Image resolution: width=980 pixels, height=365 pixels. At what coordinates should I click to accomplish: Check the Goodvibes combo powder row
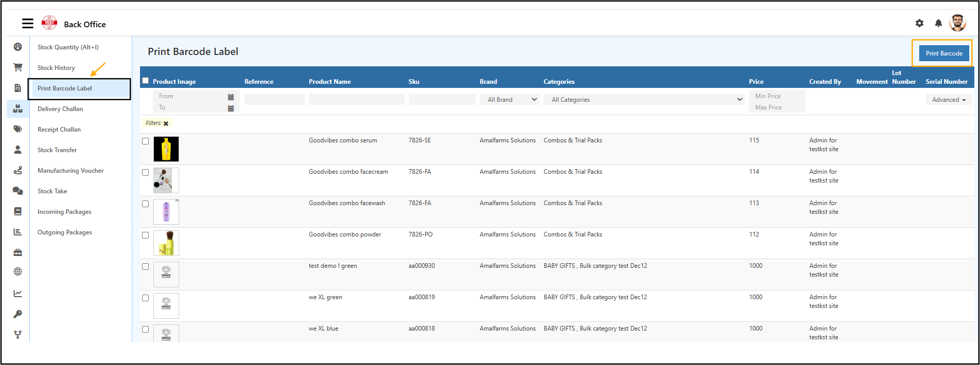coord(146,235)
